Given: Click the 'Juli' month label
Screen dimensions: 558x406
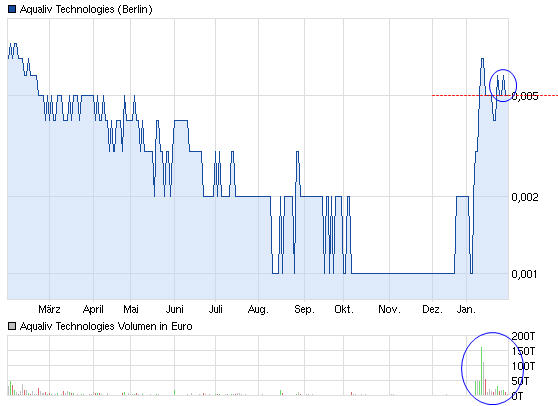Looking at the screenshot, I should (216, 309).
